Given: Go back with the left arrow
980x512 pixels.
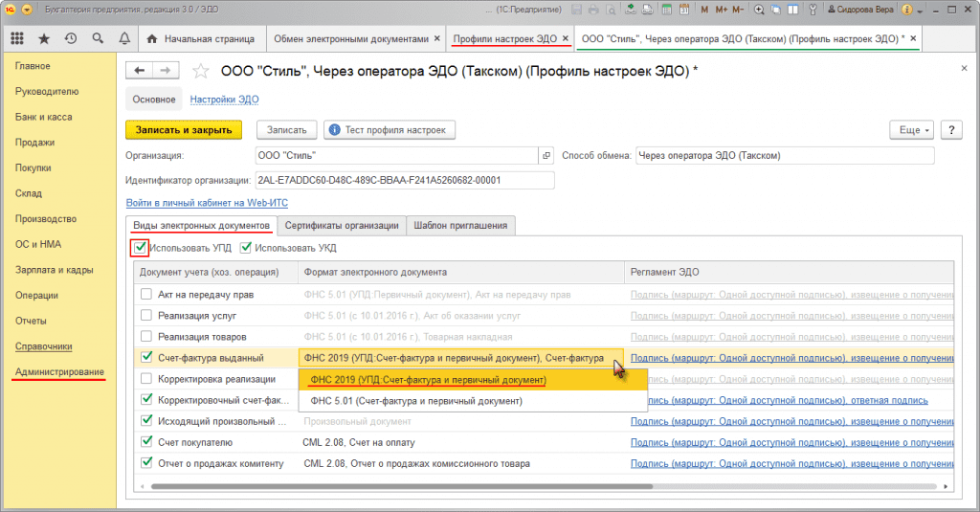Looking at the screenshot, I should tap(140, 71).
